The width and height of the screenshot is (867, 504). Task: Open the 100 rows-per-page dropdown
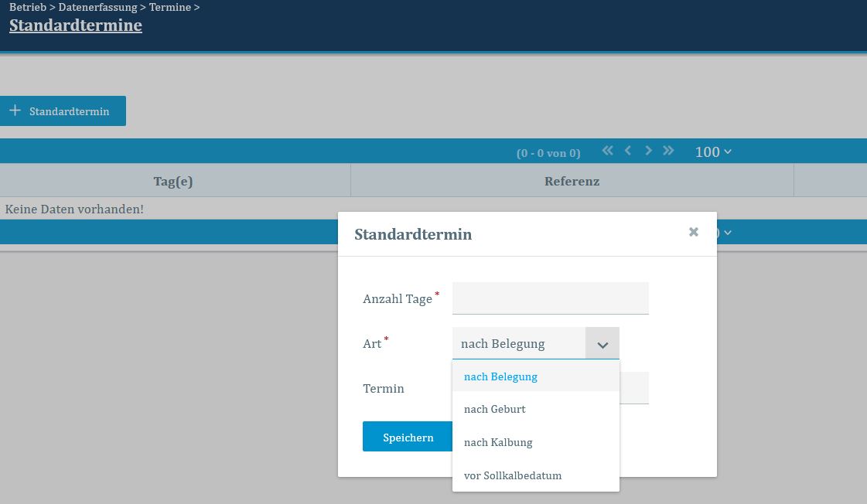[712, 152]
